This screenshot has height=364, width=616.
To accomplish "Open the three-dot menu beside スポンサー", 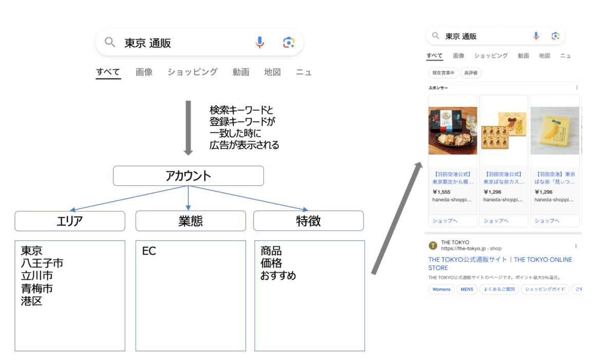I will click(x=576, y=88).
